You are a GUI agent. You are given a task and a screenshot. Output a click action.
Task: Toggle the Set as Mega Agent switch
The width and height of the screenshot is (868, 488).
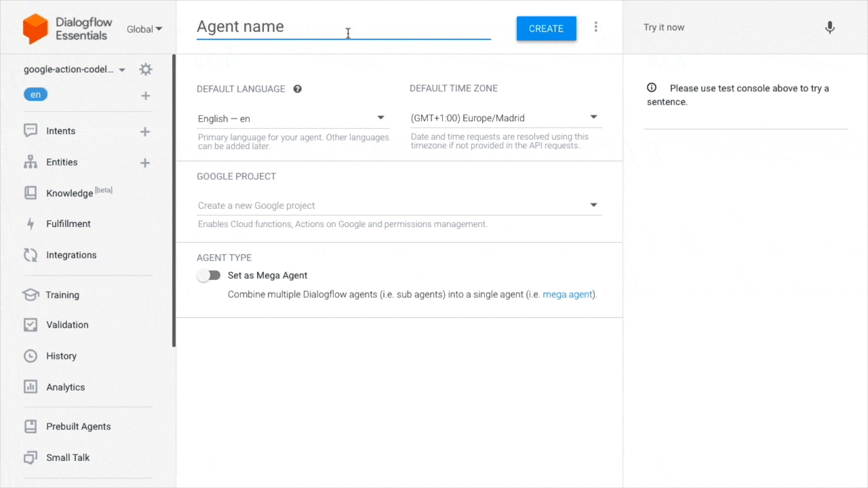click(x=208, y=276)
